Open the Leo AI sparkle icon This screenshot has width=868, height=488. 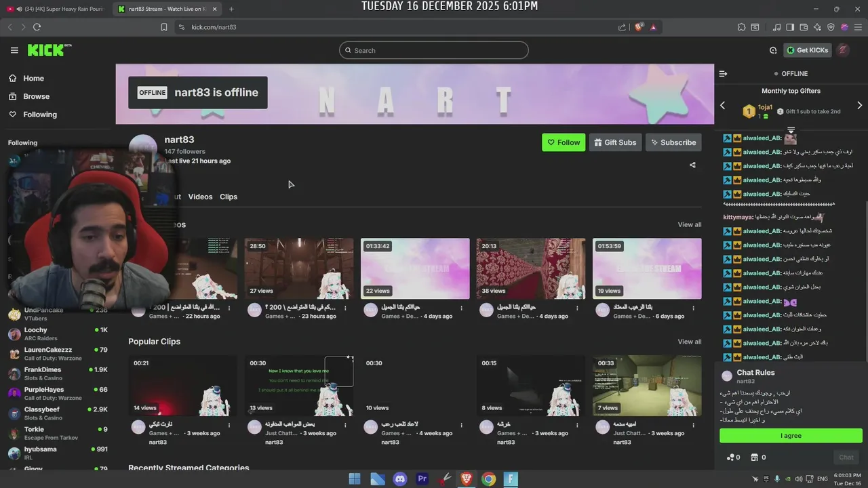point(817,27)
